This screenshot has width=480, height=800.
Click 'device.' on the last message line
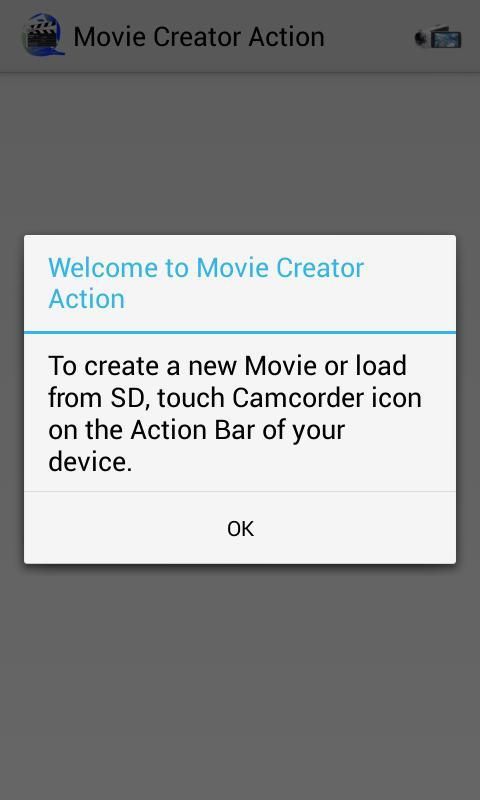pyautogui.click(x=90, y=461)
